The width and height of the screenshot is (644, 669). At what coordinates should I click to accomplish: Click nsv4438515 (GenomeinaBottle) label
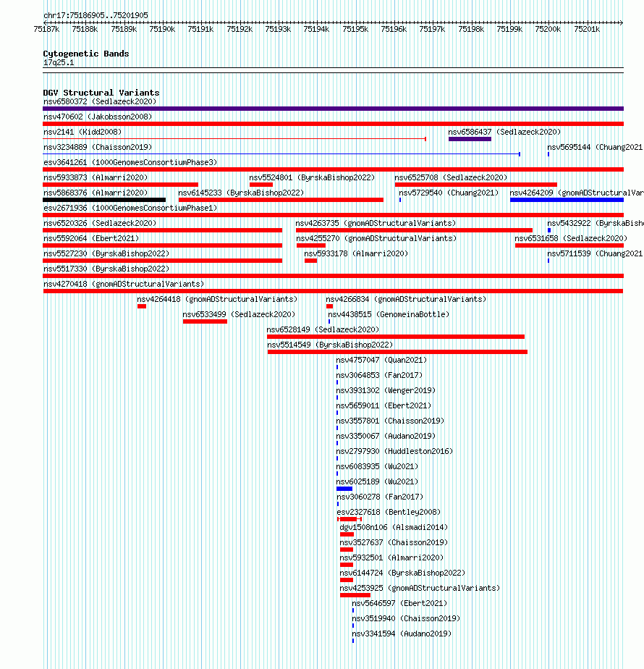pyautogui.click(x=389, y=315)
